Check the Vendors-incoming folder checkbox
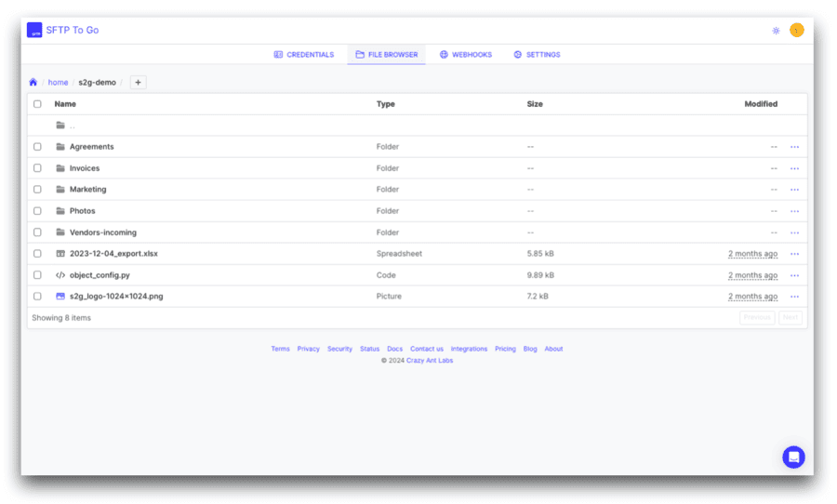This screenshot has width=837, height=504. tap(37, 232)
